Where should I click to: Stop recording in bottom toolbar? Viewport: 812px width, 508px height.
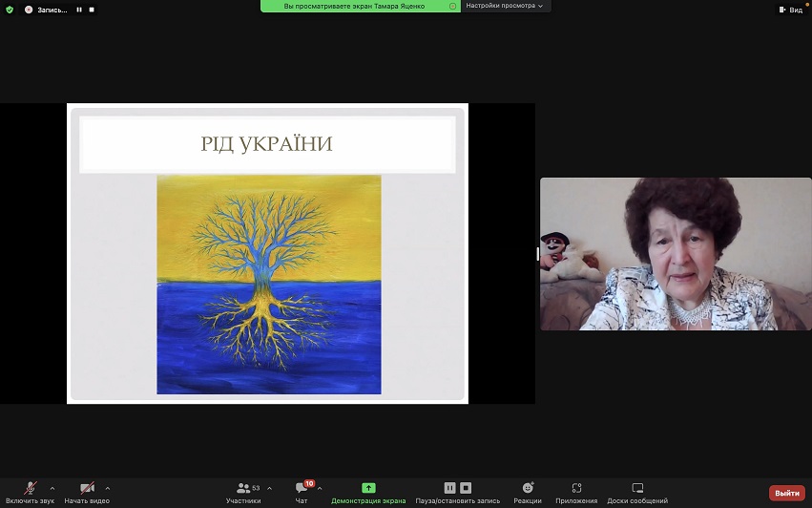[466, 488]
